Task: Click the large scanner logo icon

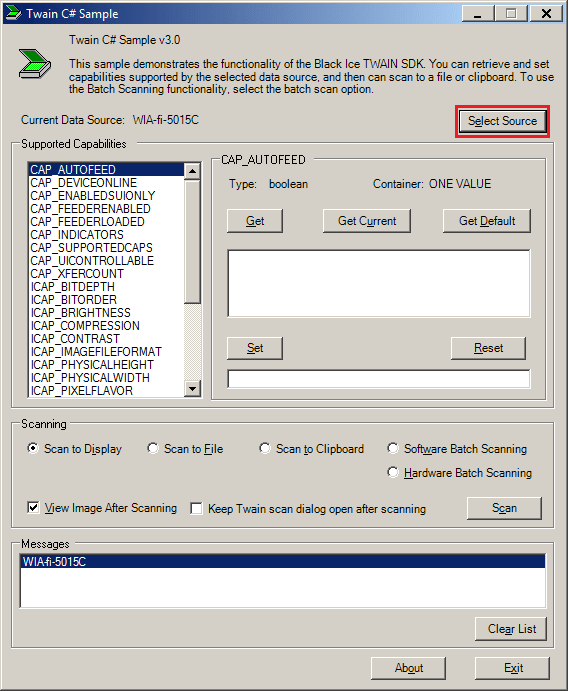Action: (34, 64)
